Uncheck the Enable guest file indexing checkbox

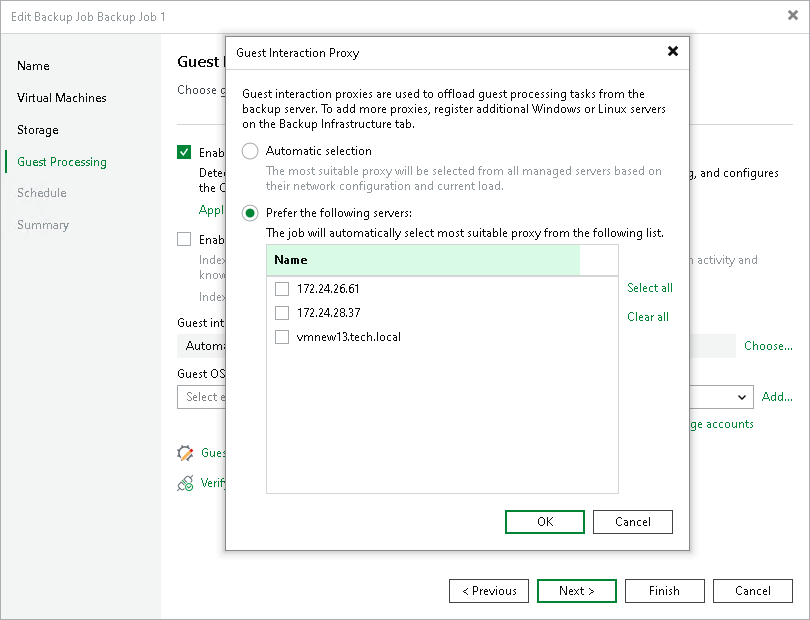pos(184,239)
